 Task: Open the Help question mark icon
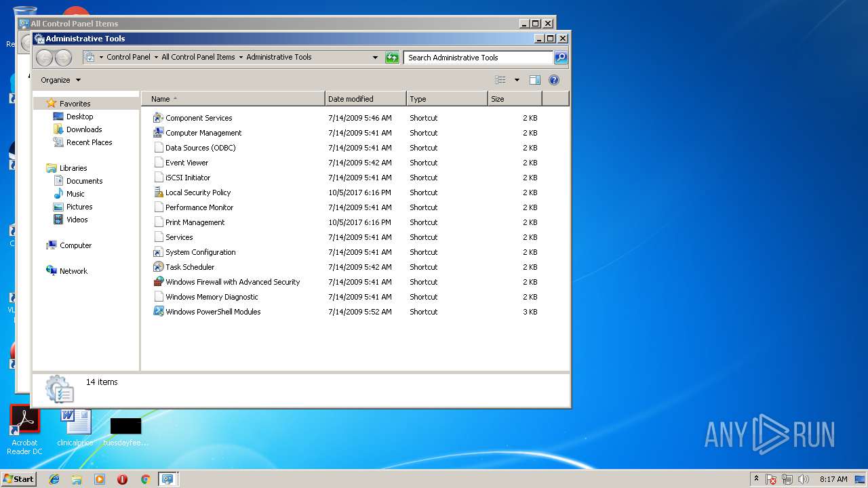coord(554,80)
